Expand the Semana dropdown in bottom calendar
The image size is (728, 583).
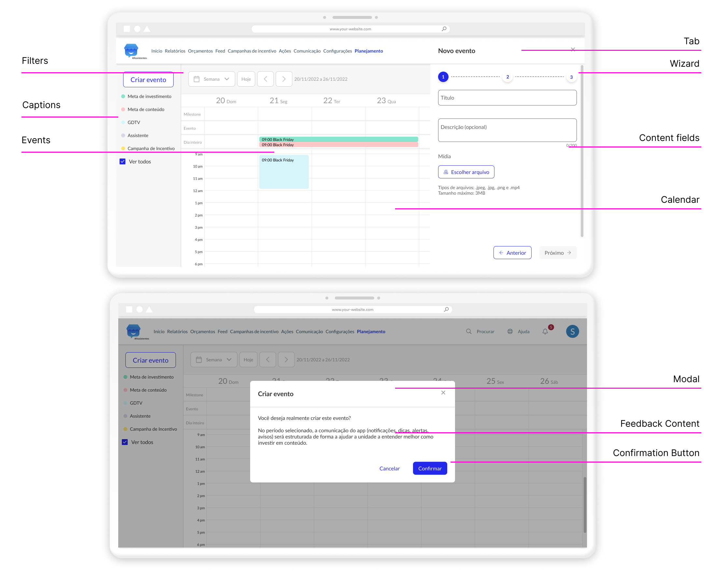click(214, 360)
